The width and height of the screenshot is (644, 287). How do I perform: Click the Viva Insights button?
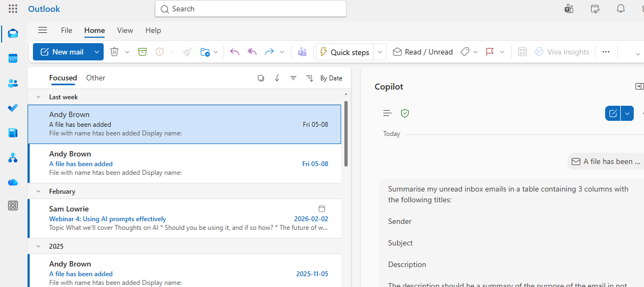[x=561, y=52]
